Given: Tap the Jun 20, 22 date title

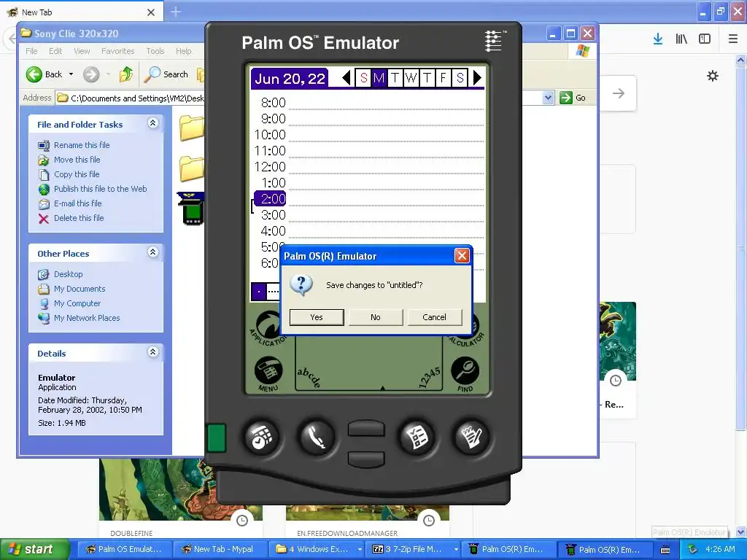Looking at the screenshot, I should click(x=290, y=78).
